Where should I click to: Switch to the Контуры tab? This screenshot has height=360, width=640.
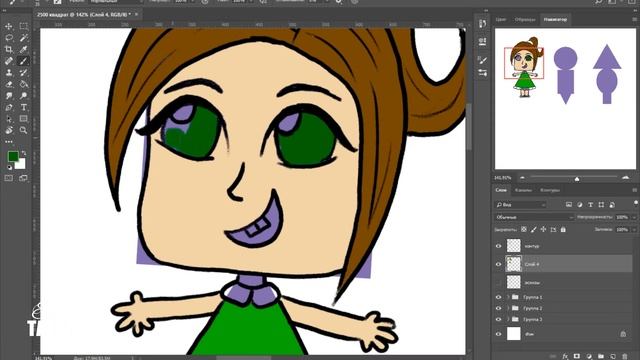point(550,190)
